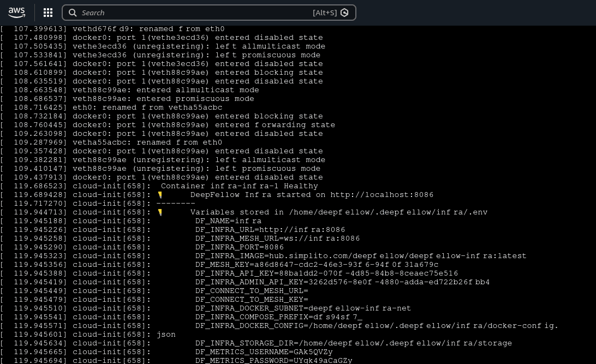The height and width of the screenshot is (364, 596).
Task: Select the DF_INFRA_ADMIN_API_KEY log entry
Action: (344, 282)
